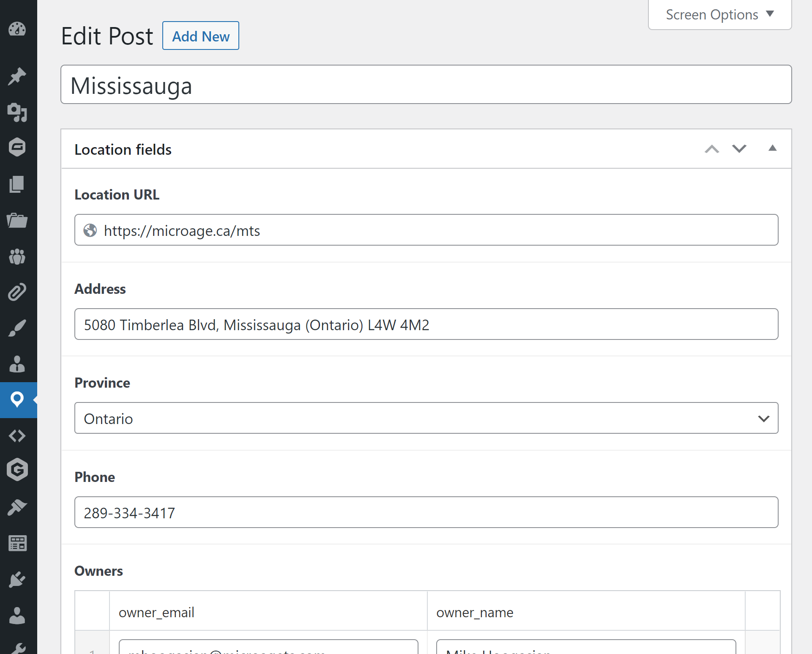Select the Location URL field
Image resolution: width=812 pixels, height=654 pixels.
pos(426,230)
